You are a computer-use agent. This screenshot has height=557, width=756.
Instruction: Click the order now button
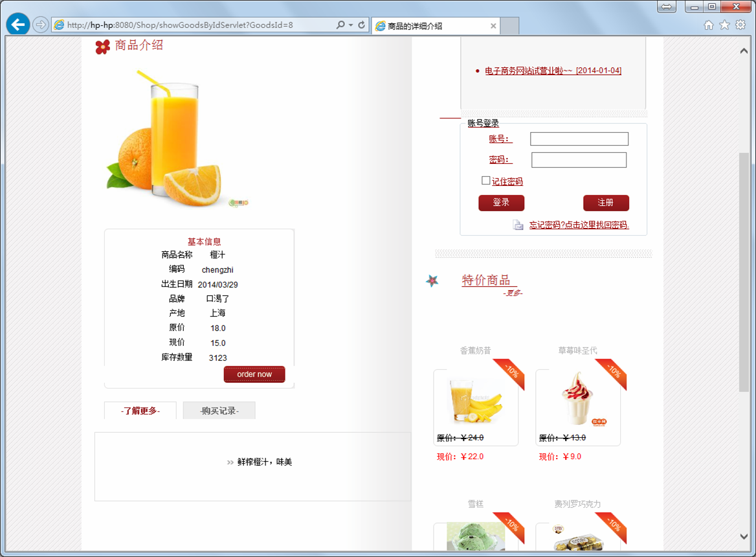(254, 374)
